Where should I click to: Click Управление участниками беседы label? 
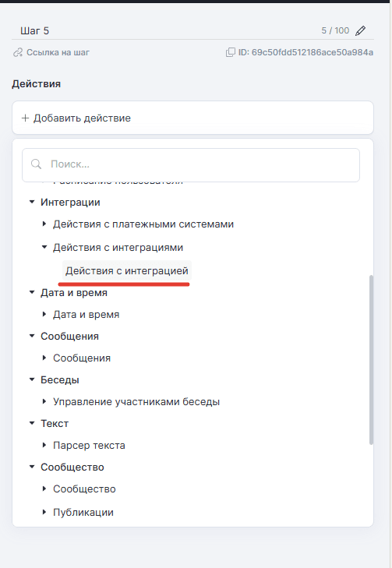(x=136, y=402)
